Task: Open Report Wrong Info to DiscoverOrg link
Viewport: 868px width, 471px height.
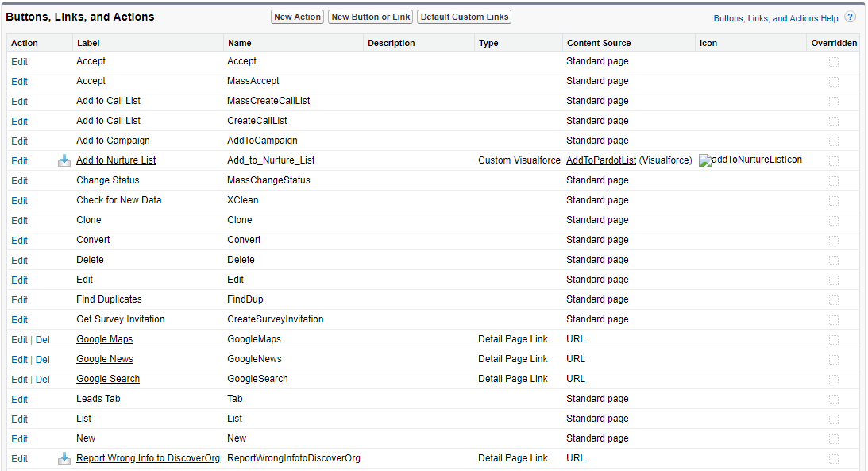Action: coord(148,458)
